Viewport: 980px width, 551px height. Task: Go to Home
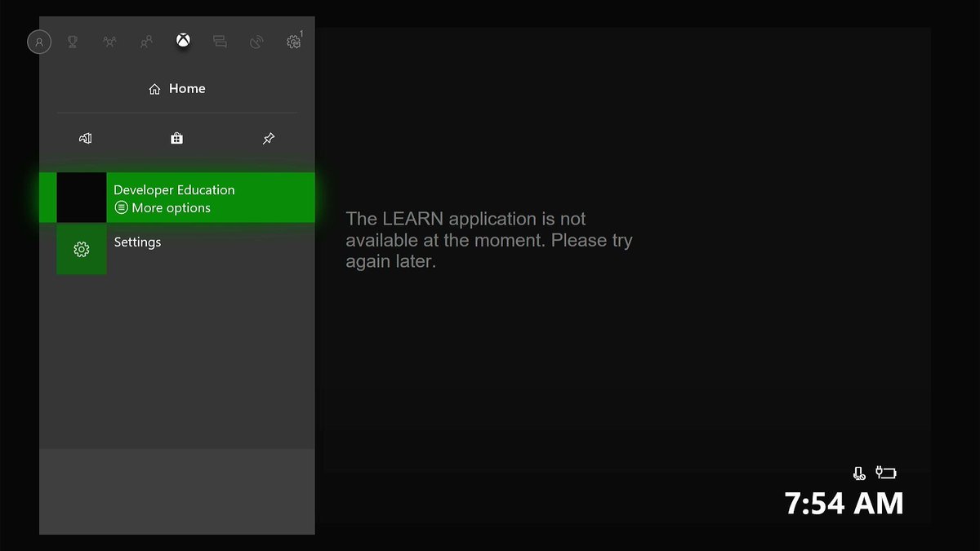coord(177,89)
